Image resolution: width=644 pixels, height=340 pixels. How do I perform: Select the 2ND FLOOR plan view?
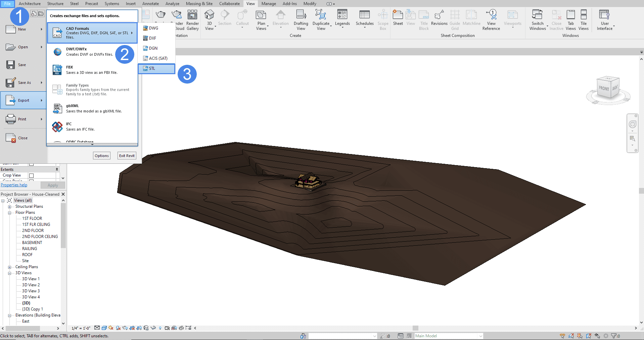[33, 231]
